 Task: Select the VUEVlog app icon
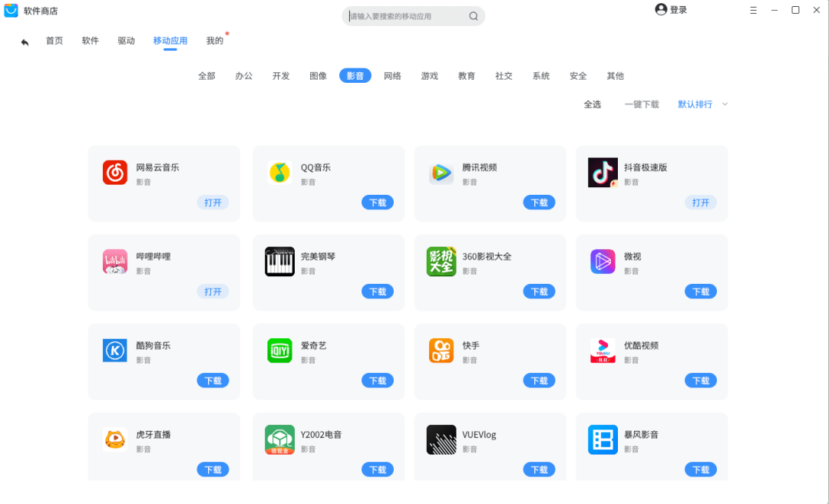click(441, 440)
